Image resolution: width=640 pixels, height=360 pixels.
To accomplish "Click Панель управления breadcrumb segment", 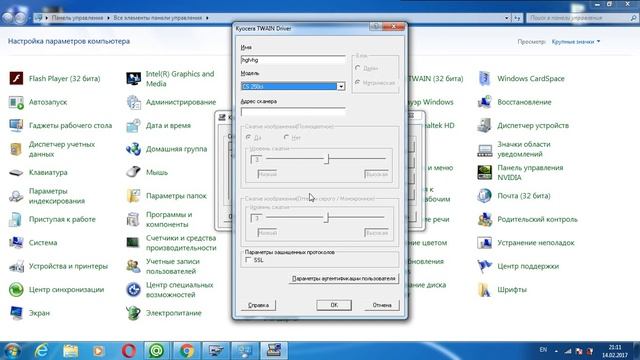I will pos(77,18).
